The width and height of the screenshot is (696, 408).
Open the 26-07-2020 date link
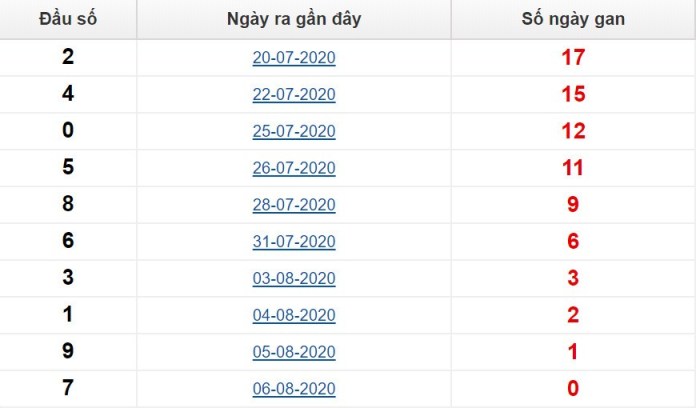(294, 168)
